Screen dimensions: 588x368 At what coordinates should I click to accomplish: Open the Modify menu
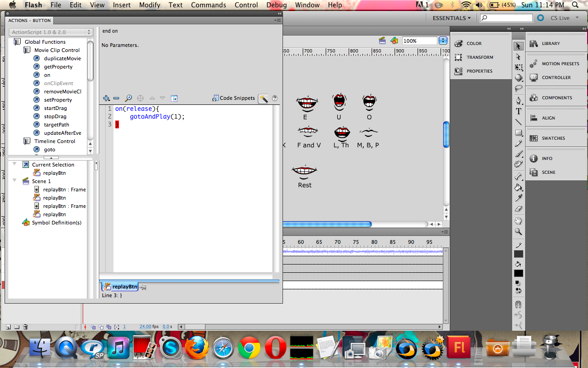(x=149, y=5)
